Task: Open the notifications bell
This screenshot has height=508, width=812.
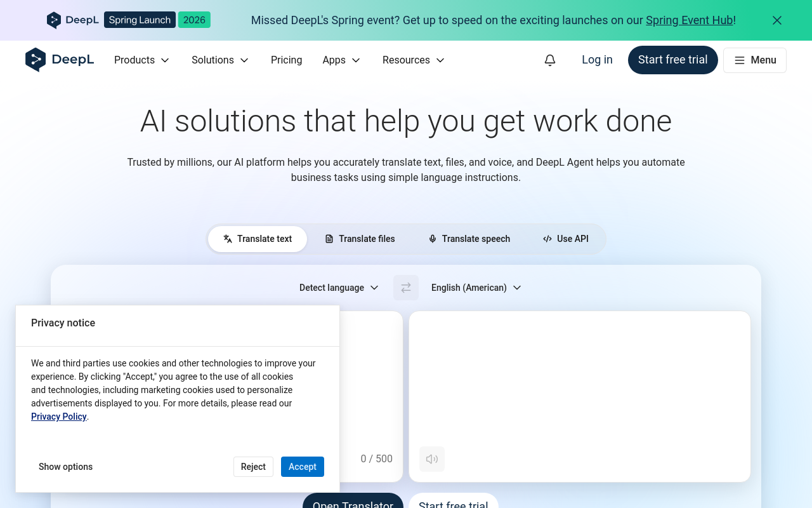Action: tap(550, 60)
